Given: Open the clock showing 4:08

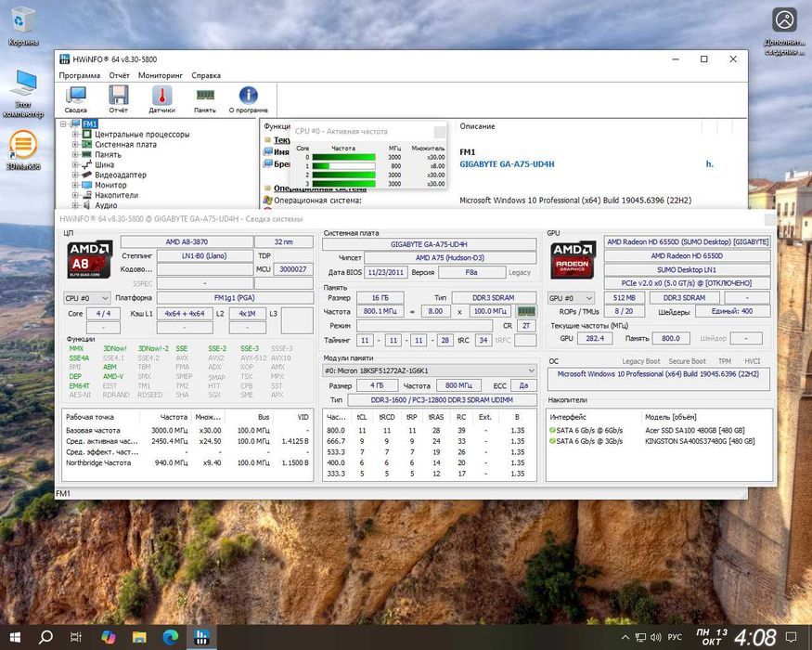Looking at the screenshot, I should 755,638.
